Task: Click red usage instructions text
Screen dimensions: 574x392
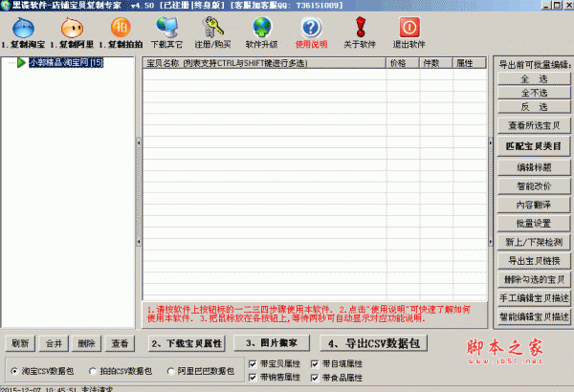Action: [309, 314]
